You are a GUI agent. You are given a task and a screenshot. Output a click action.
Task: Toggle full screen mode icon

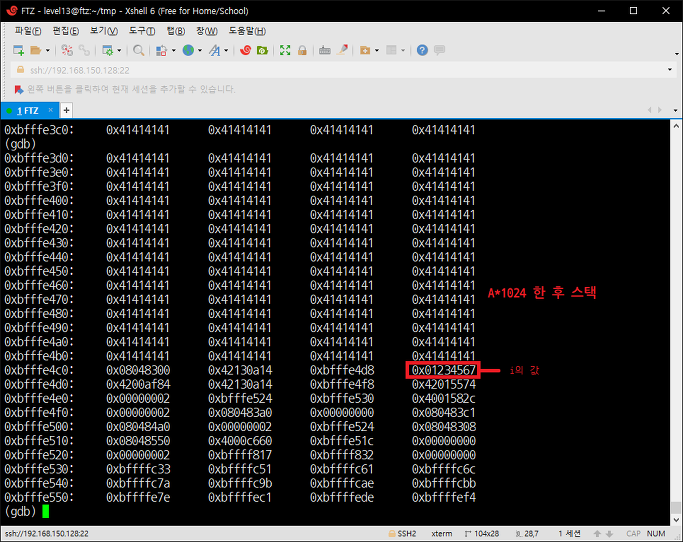(285, 51)
